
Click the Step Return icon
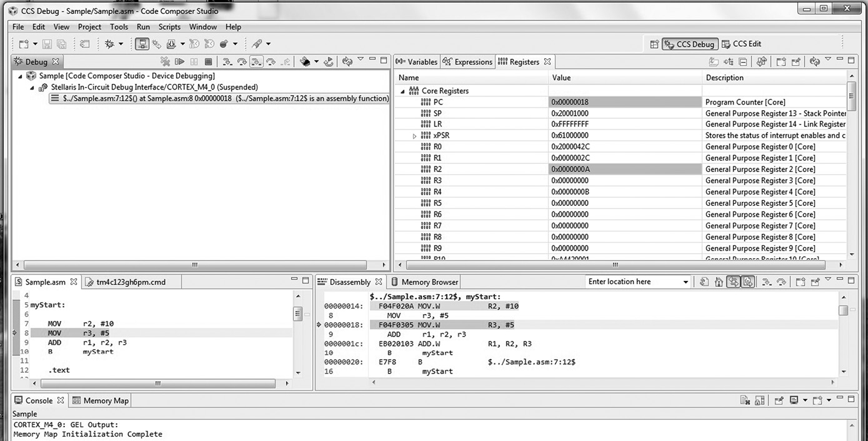coord(286,61)
